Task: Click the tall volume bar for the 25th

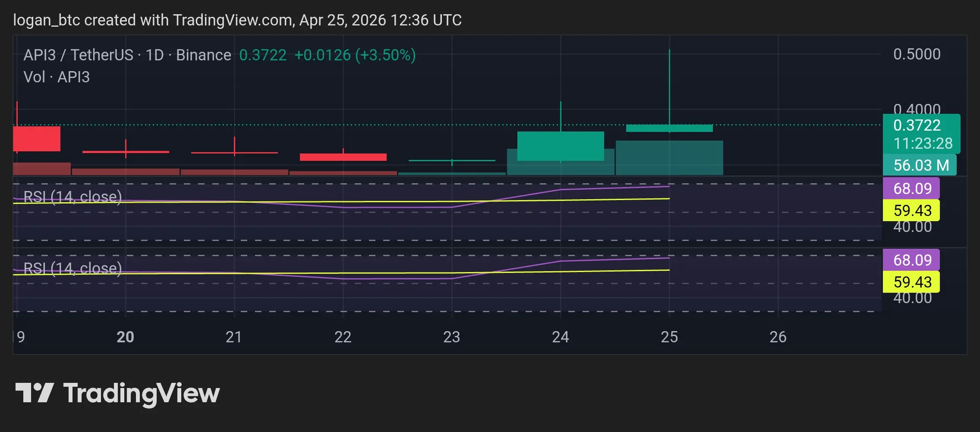Action: (x=669, y=158)
